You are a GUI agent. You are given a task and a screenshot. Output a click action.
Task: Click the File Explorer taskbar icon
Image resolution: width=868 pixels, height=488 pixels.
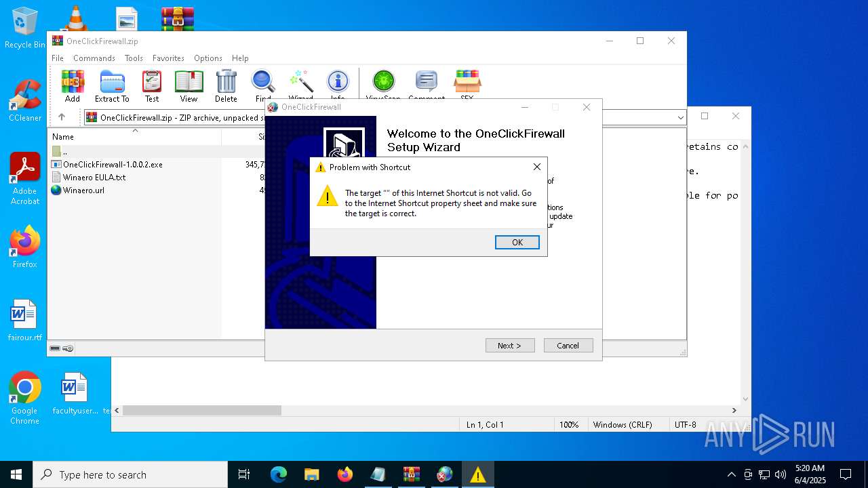[312, 474]
